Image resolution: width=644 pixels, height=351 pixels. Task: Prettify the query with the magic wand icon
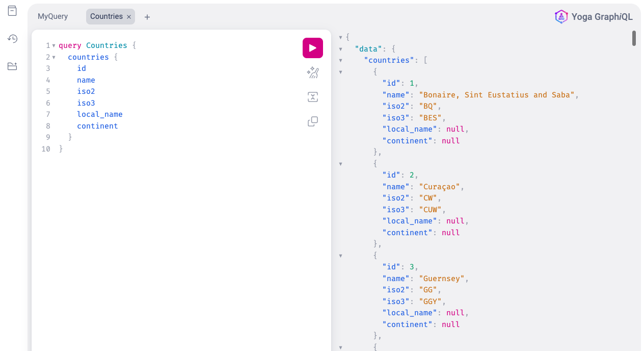[313, 73]
